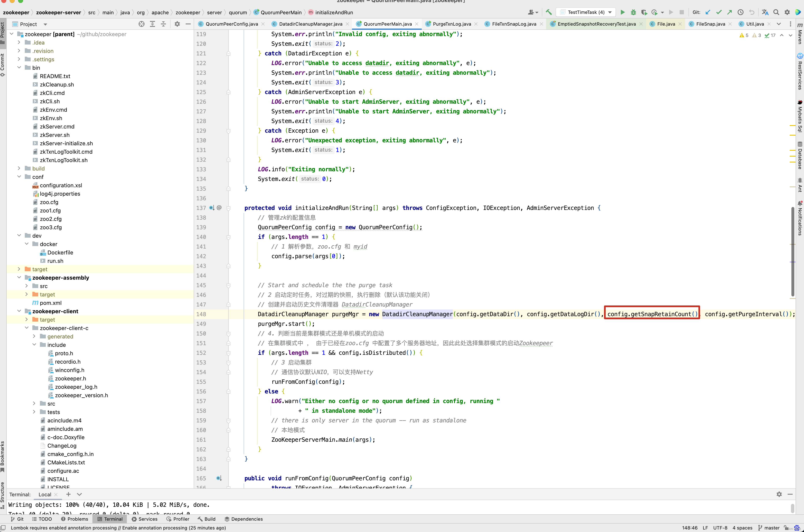
Task: Debug TestTimeTask with the bug icon
Action: 633,12
